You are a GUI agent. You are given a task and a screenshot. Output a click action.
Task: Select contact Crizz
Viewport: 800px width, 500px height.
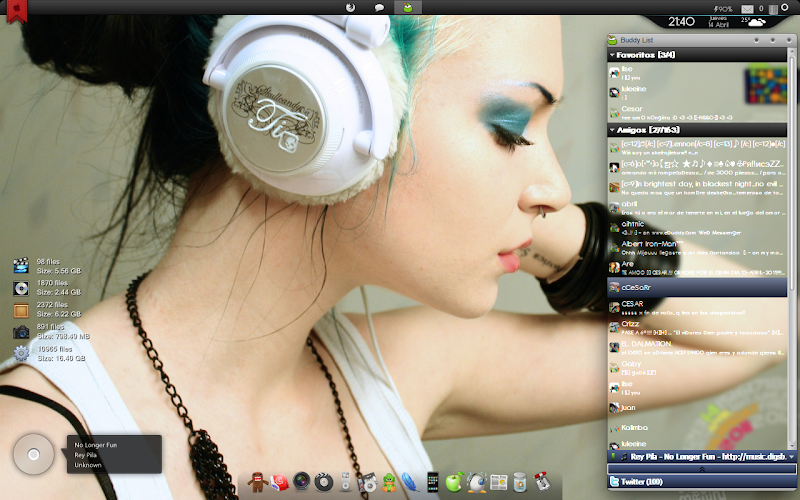pos(697,328)
